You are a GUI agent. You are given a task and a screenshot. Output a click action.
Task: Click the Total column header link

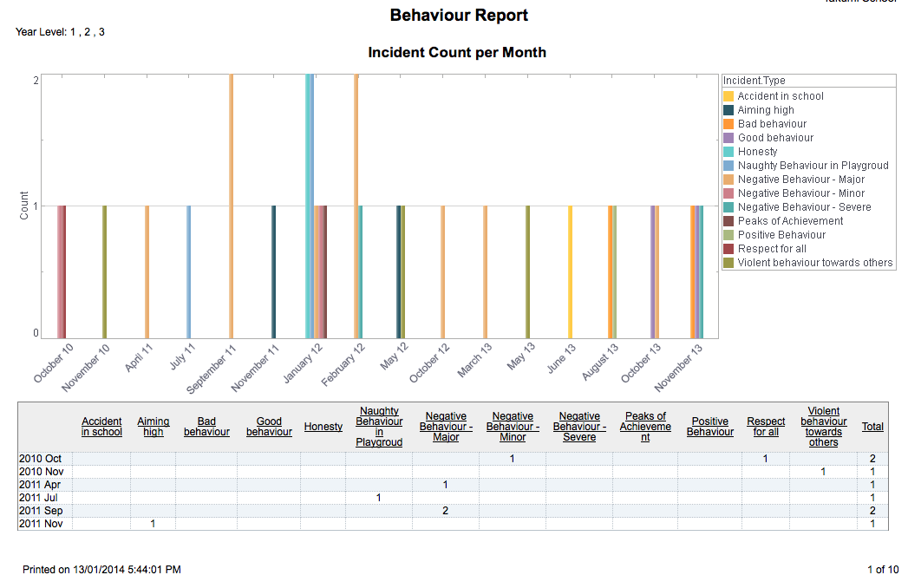872,427
